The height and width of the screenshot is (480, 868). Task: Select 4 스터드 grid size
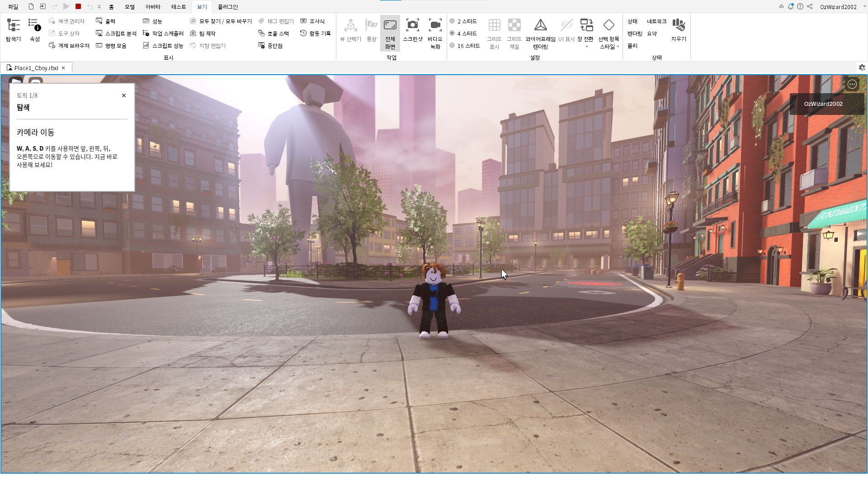463,33
